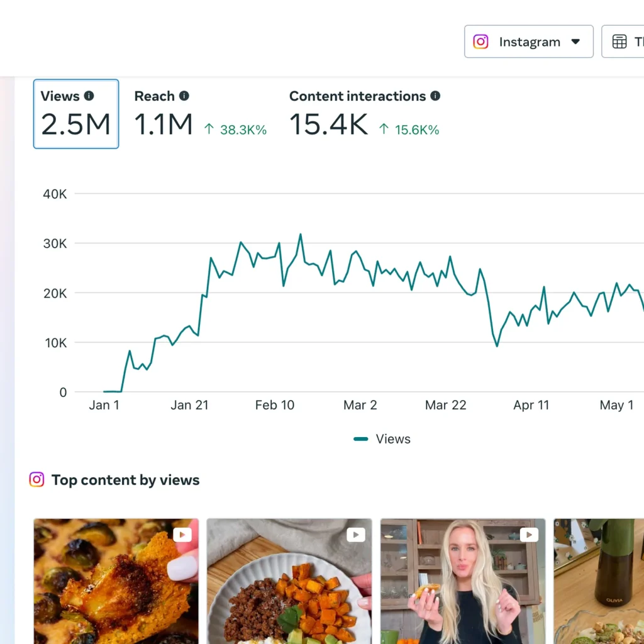Click the Feb 10 axis label
This screenshot has height=644, width=644.
[x=275, y=405]
